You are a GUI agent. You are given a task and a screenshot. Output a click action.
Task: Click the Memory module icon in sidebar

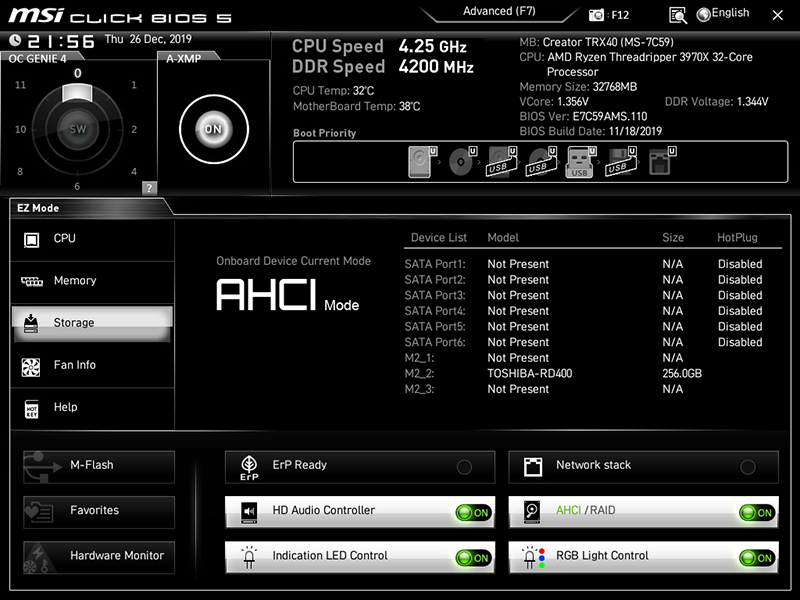pos(32,281)
